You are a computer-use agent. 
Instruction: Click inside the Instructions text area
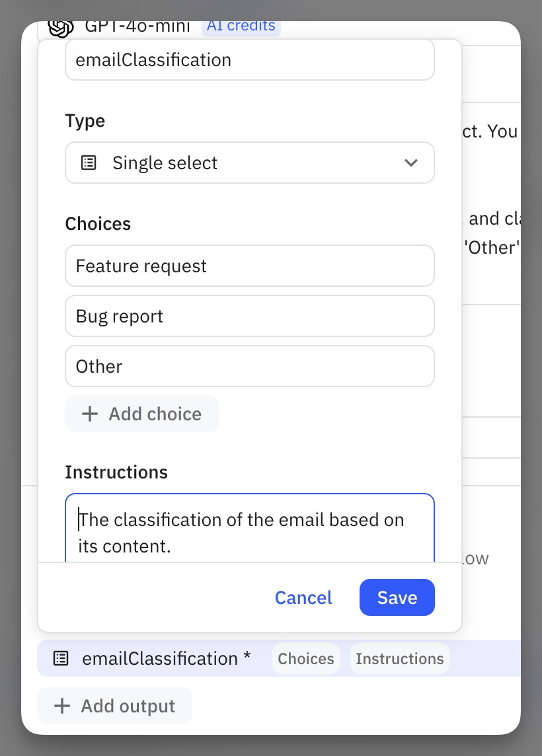point(250,529)
